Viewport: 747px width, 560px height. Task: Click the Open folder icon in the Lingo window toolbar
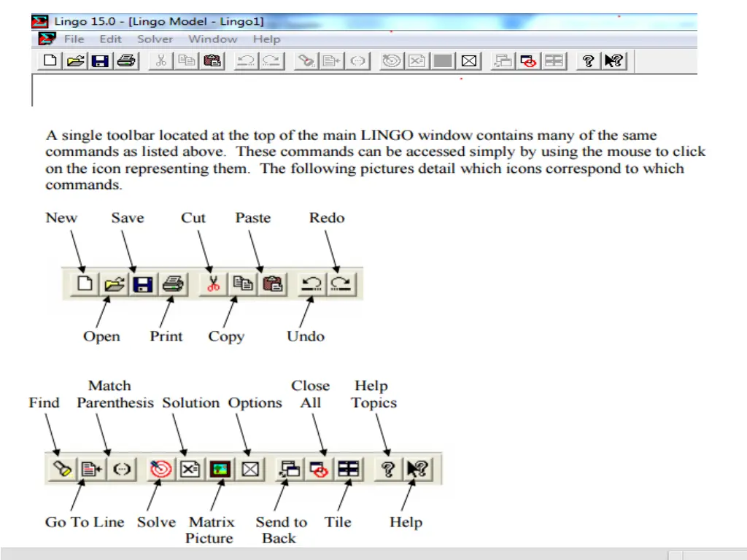tap(75, 61)
